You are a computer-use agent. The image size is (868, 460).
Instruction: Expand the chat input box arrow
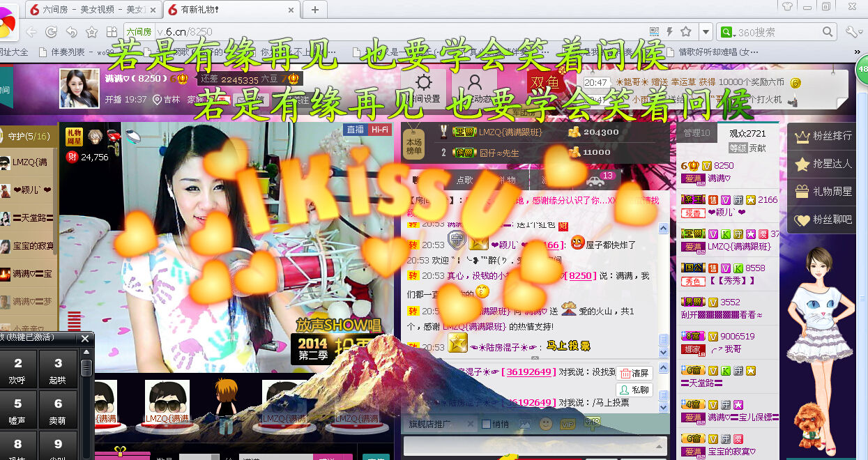pyautogui.click(x=660, y=447)
